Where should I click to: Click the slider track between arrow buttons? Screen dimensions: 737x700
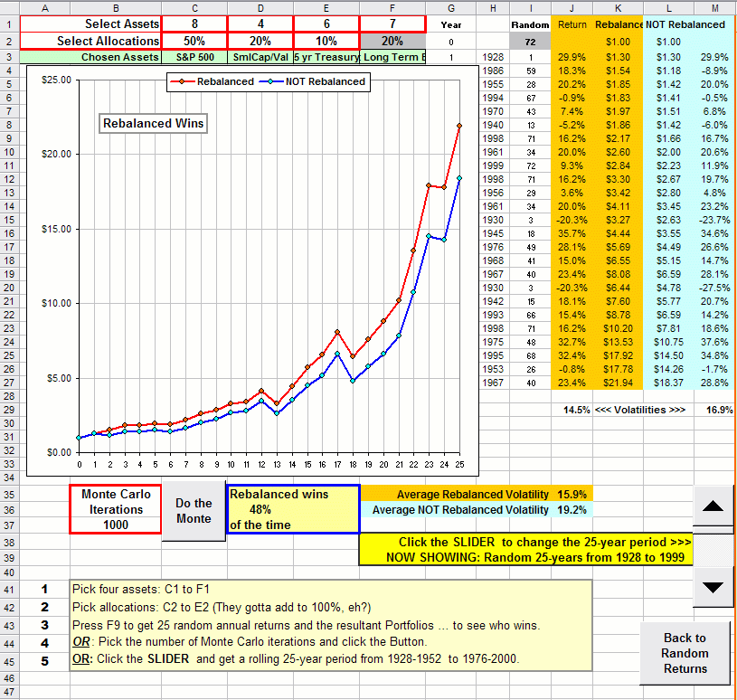[713, 550]
